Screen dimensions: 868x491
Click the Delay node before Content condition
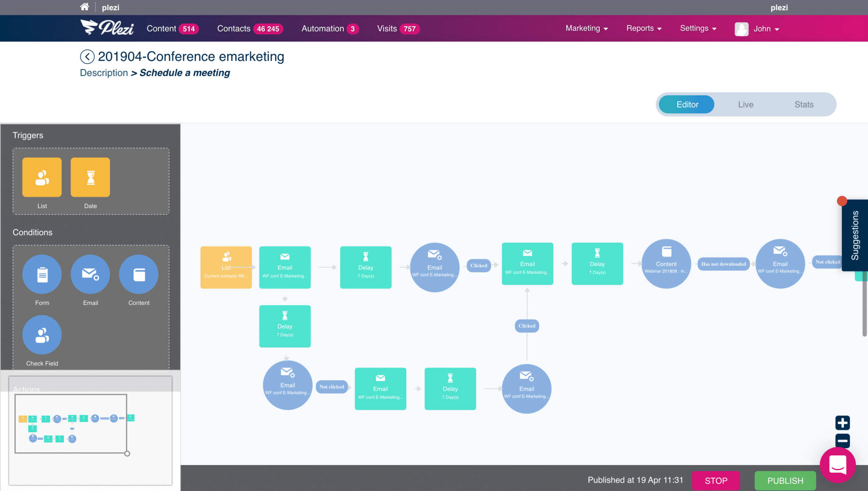coord(597,264)
